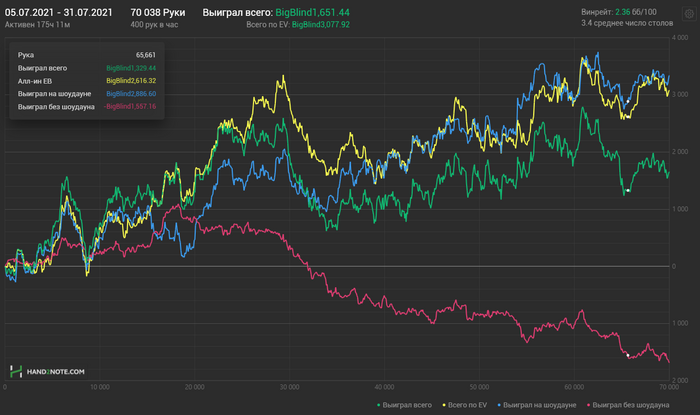Click the tooltip value BigBlind2,886.60
Image resolution: width=700 pixels, height=415 pixels.
(x=131, y=94)
